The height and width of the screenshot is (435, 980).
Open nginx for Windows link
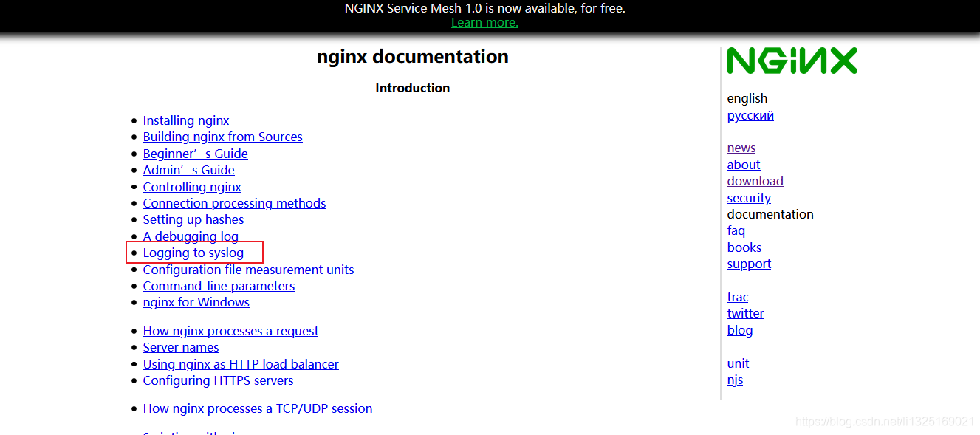click(196, 302)
